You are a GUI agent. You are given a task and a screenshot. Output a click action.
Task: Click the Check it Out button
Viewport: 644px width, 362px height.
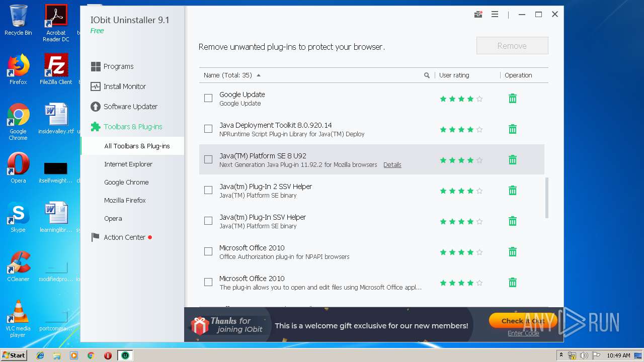[523, 321]
